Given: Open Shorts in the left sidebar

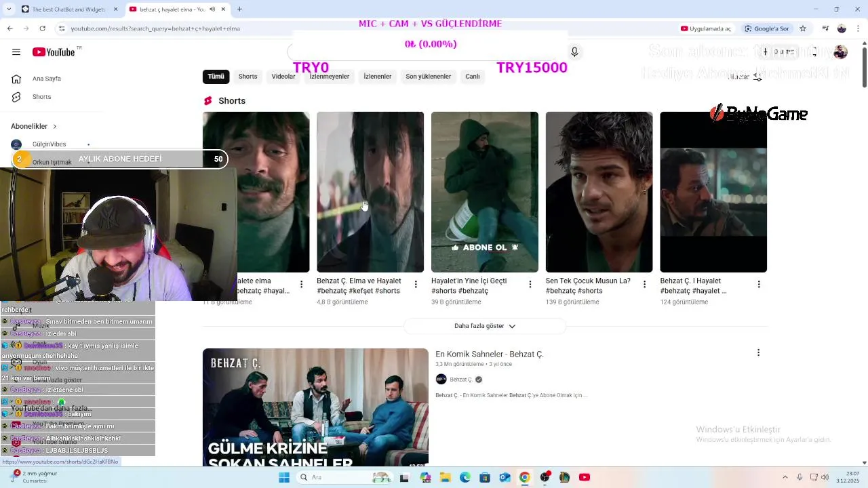Looking at the screenshot, I should tap(41, 97).
